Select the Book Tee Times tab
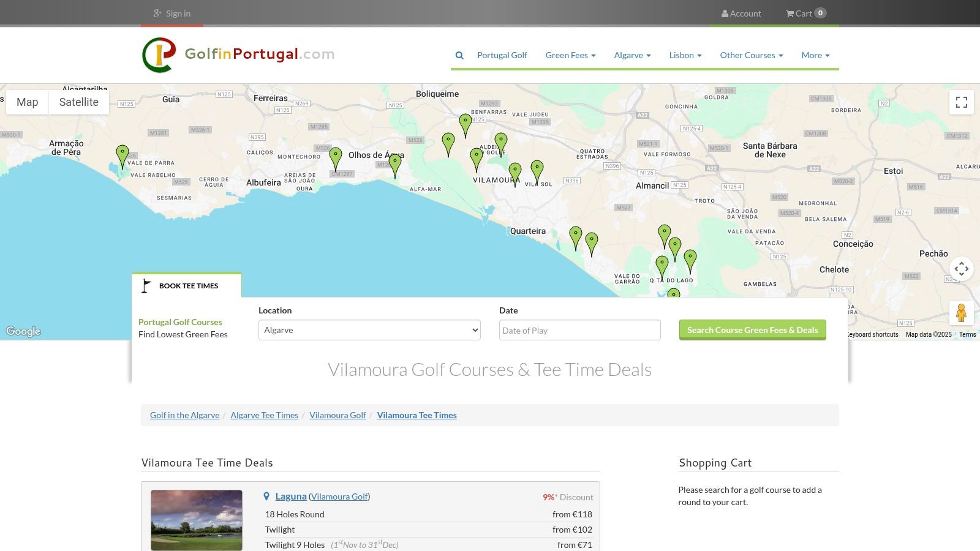Viewport: 980px width, 551px height. point(187,285)
